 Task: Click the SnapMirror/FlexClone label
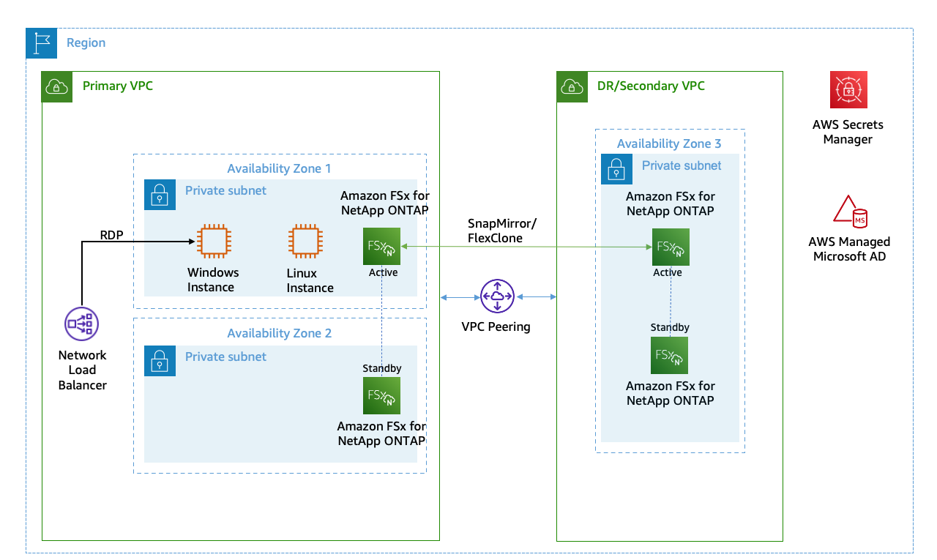(x=502, y=230)
